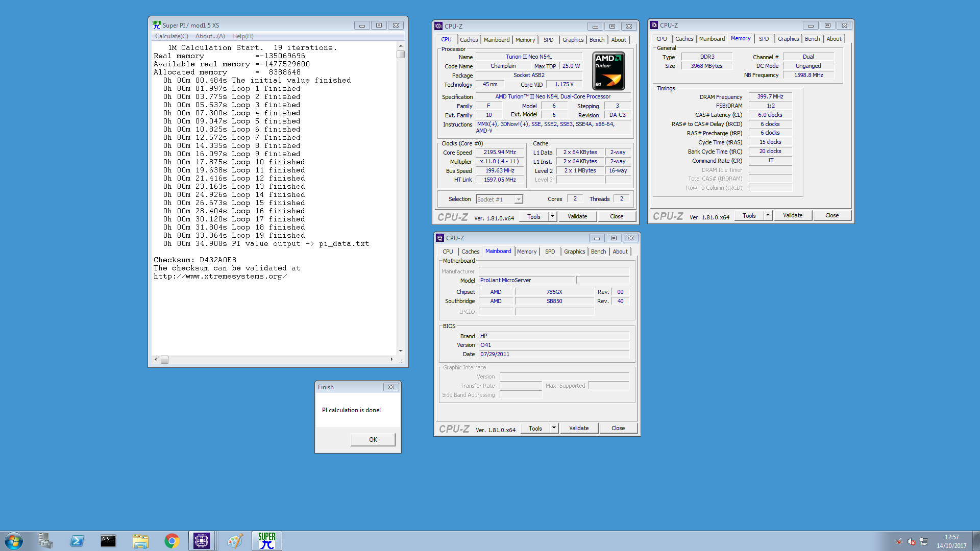The width and height of the screenshot is (980, 551).
Task: Minimize the Super PI window
Action: pyautogui.click(x=362, y=25)
